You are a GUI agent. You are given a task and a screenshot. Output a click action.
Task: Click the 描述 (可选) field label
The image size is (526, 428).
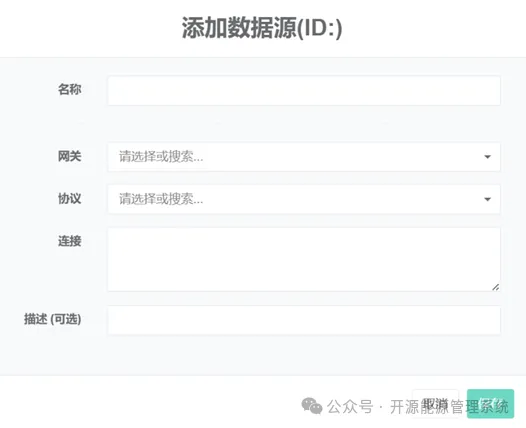[53, 319]
